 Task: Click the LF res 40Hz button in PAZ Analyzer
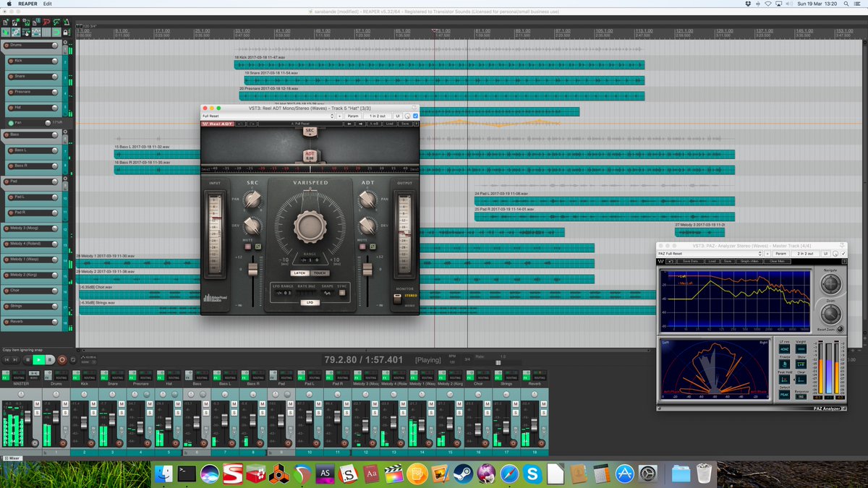784,349
